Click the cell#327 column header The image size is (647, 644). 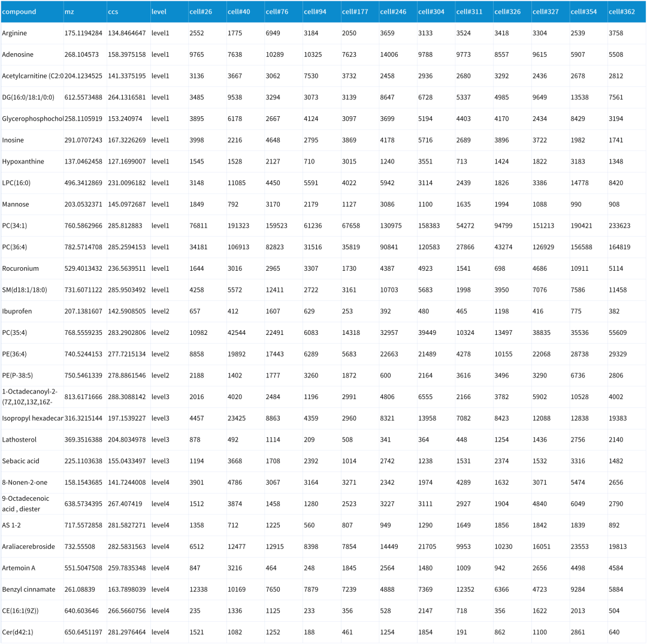click(x=551, y=11)
